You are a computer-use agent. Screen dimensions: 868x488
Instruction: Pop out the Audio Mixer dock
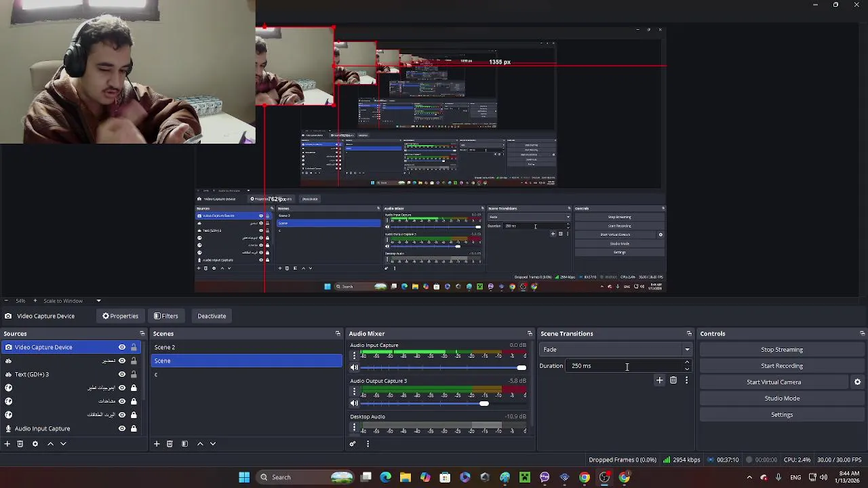point(530,333)
